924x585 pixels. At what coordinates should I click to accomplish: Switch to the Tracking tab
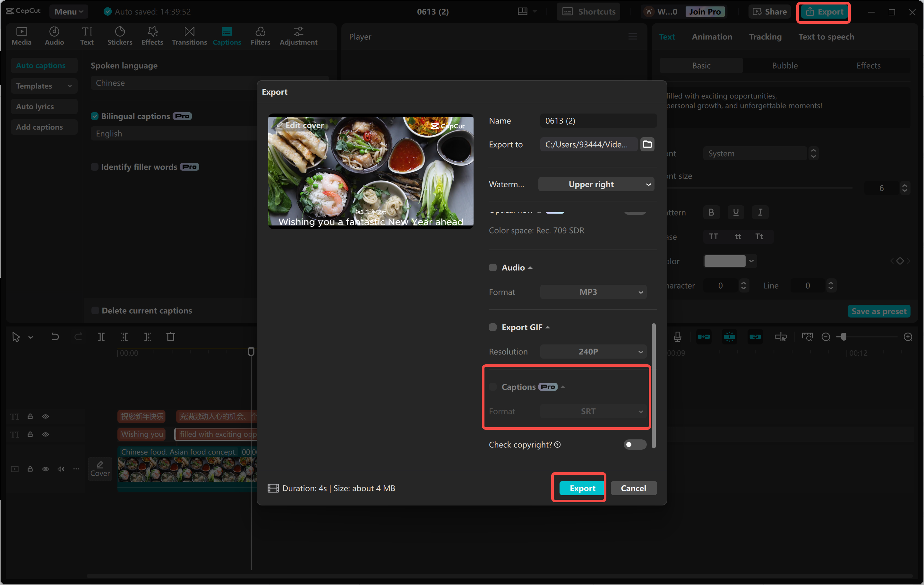(765, 37)
